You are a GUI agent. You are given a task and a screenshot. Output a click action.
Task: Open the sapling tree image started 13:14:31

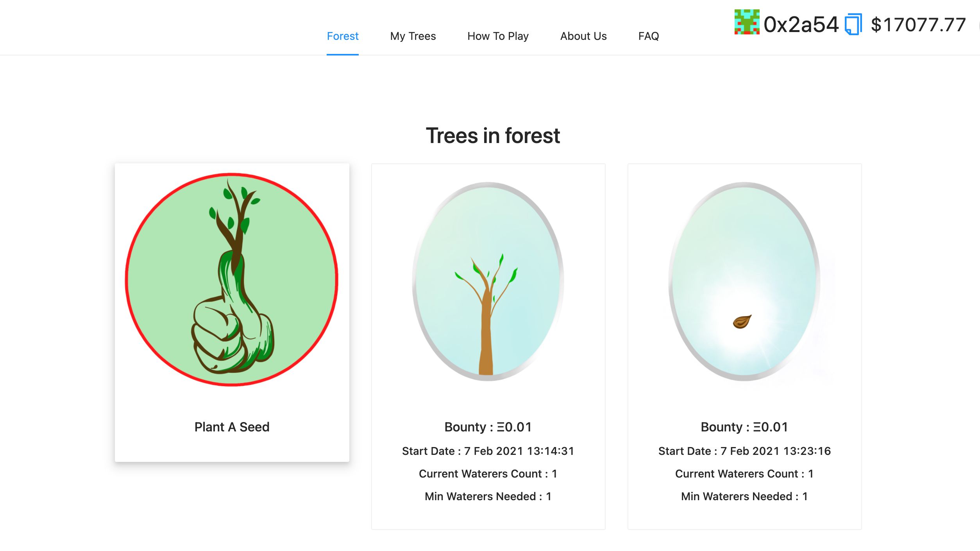tap(488, 281)
